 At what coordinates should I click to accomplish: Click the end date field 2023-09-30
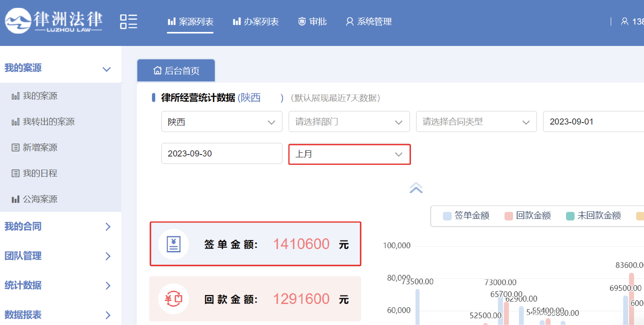(x=222, y=153)
